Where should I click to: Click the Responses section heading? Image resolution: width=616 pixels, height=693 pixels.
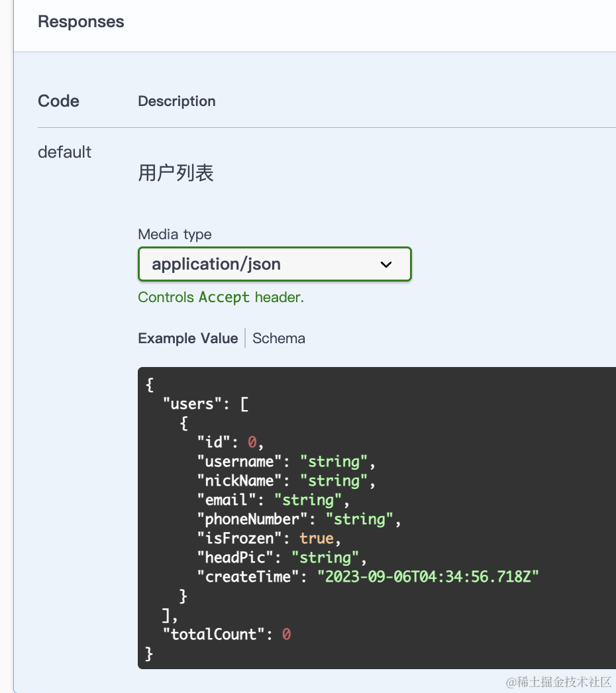pyautogui.click(x=81, y=22)
